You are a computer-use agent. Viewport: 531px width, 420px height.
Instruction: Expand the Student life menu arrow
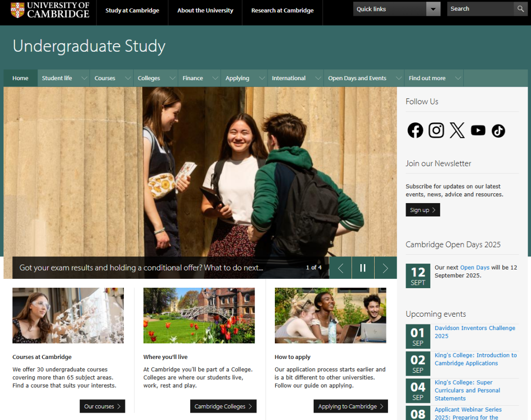(85, 78)
